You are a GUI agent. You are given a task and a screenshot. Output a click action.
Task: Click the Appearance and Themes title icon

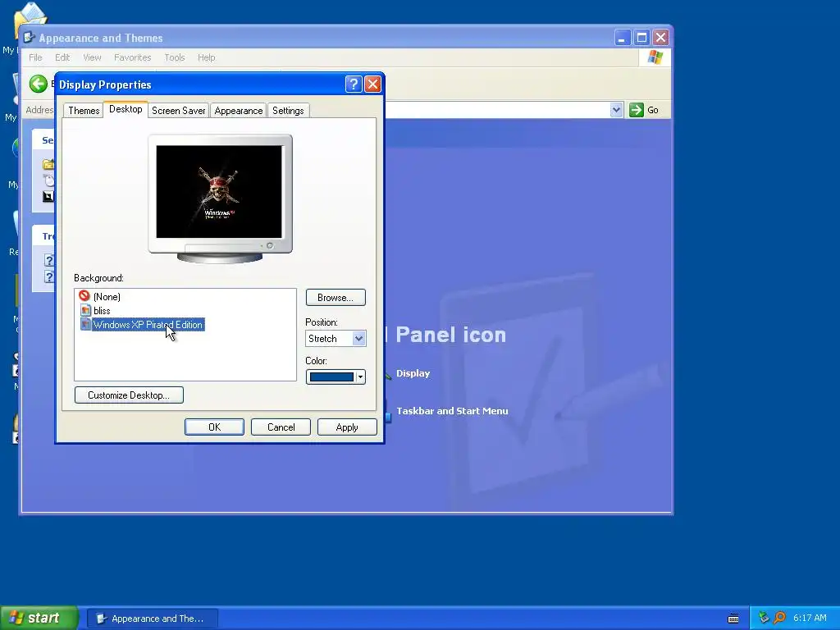click(30, 38)
